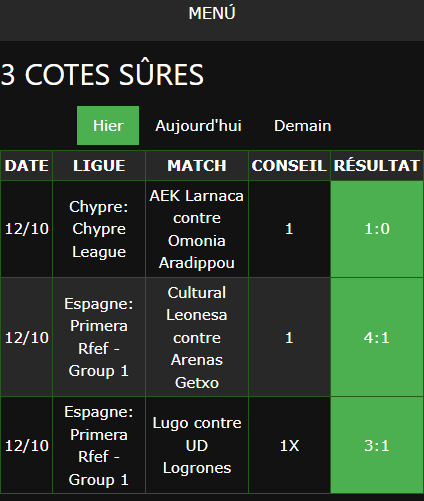Screen dimensions: 424x501
Task: Click the green 3:1 result cell
Action: pos(377,445)
